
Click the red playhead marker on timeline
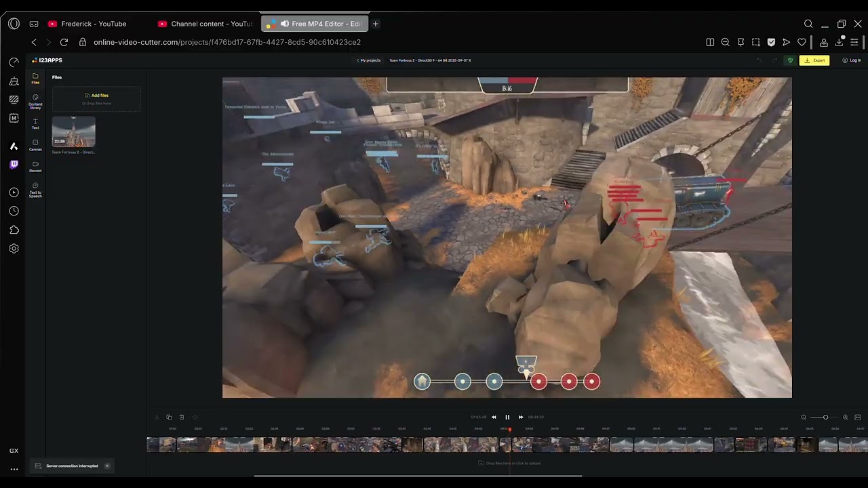[510, 429]
